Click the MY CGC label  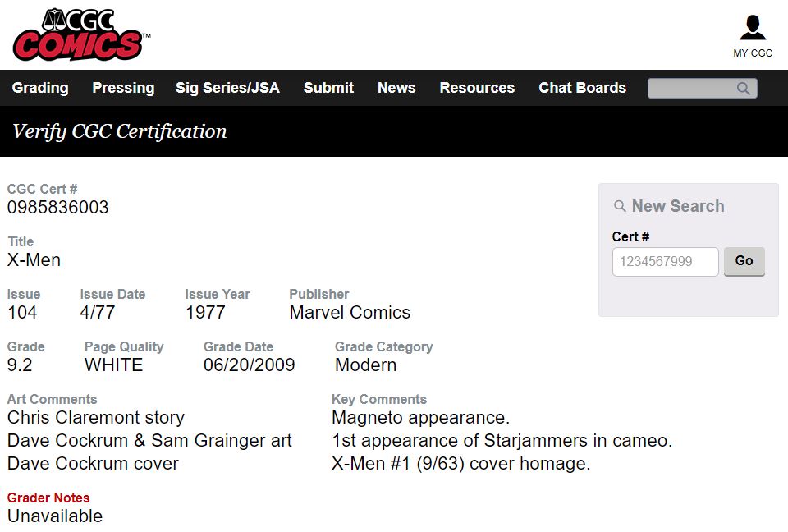[753, 53]
